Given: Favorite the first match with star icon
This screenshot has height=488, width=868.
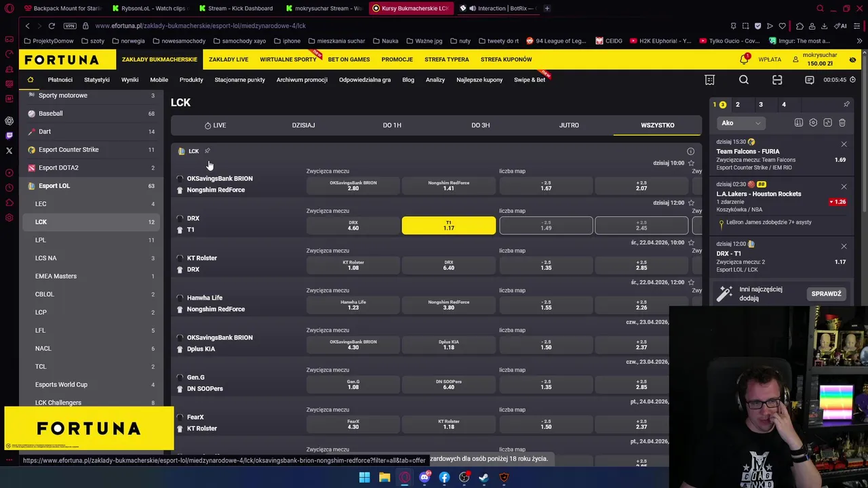Looking at the screenshot, I should (x=691, y=163).
